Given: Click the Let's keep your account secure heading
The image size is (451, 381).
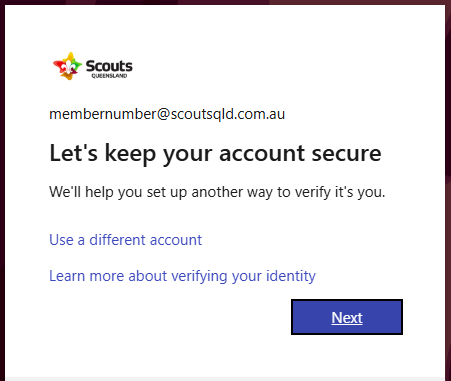Looking at the screenshot, I should [215, 153].
